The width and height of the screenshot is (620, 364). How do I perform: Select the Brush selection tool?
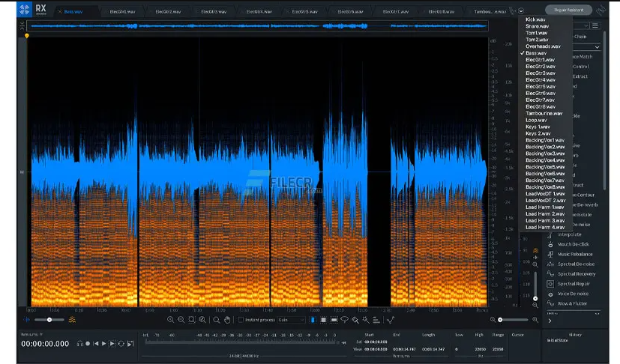355,320
